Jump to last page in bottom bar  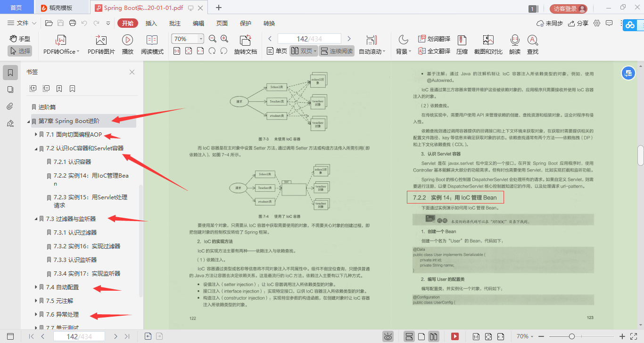click(127, 336)
